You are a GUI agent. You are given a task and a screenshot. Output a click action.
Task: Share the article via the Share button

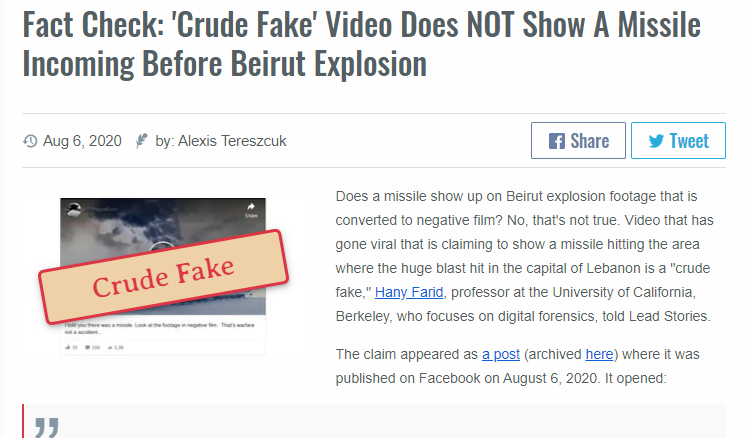578,141
